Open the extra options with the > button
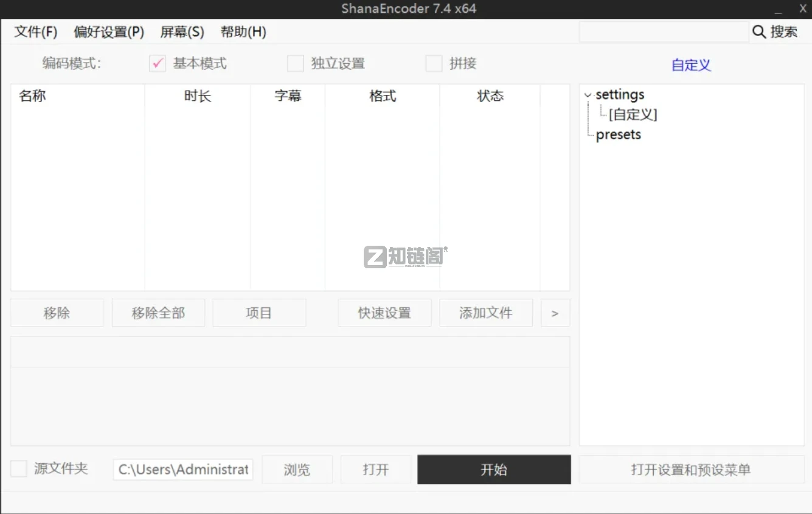 [x=555, y=313]
